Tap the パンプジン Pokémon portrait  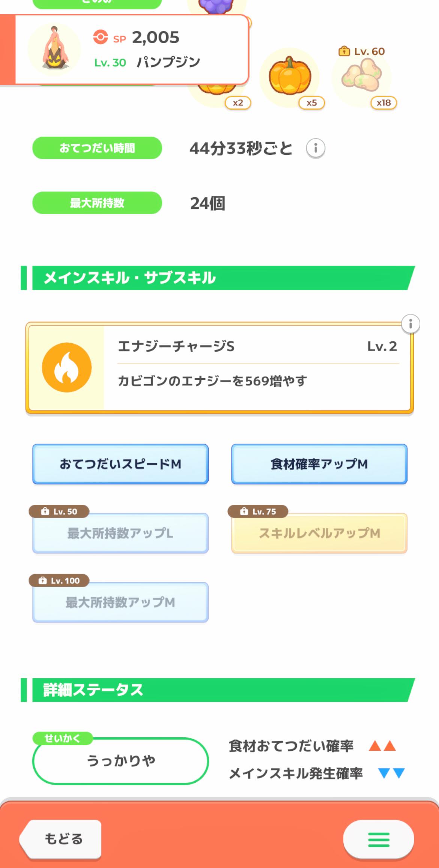54,50
